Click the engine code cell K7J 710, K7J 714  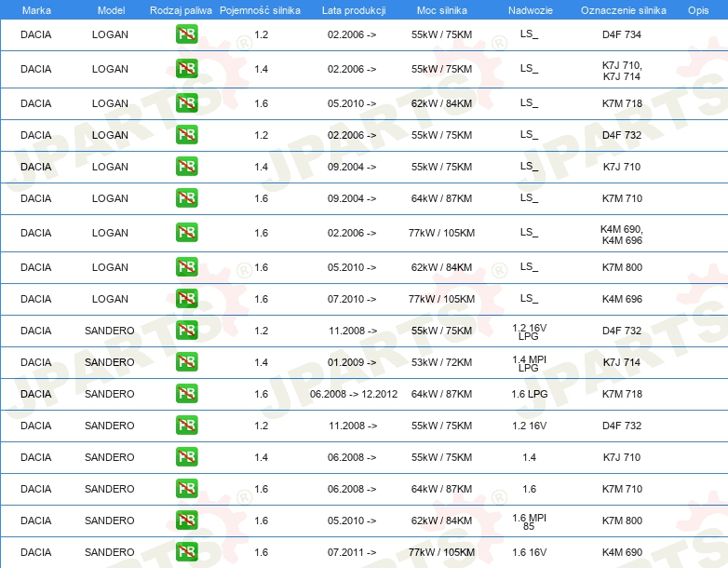(x=622, y=71)
